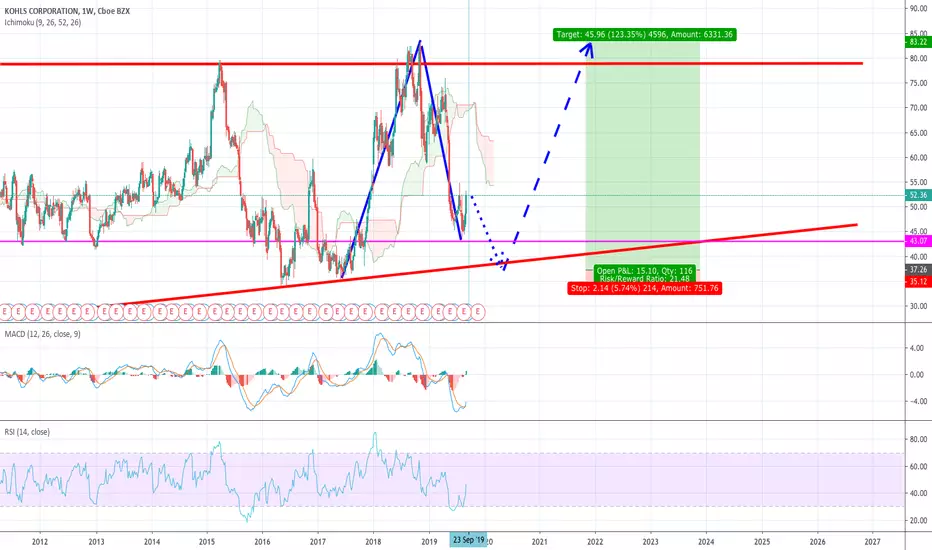This screenshot has height=550, width=932.
Task: Click the 2026 year label on time axis
Action: point(817,542)
